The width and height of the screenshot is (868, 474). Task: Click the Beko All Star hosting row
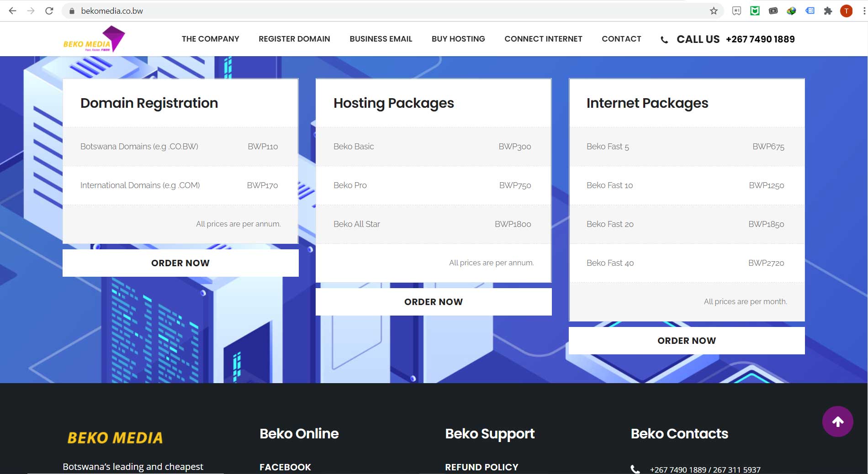point(434,224)
